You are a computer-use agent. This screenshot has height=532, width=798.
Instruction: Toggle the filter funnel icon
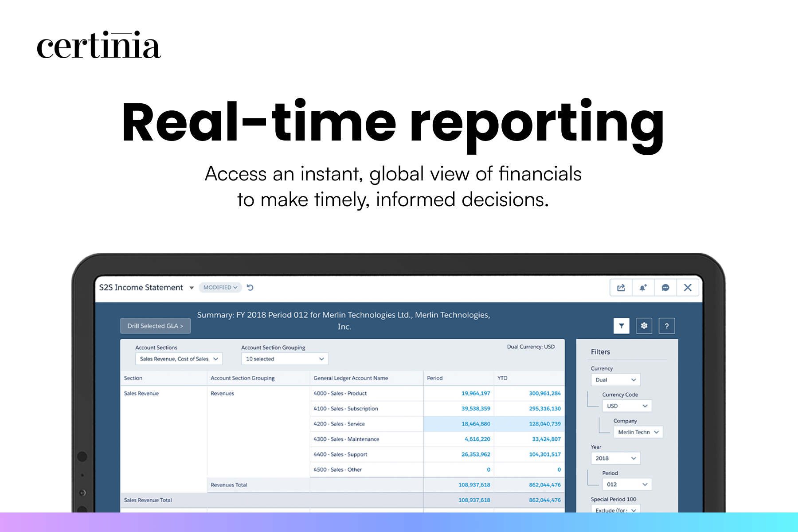[622, 326]
